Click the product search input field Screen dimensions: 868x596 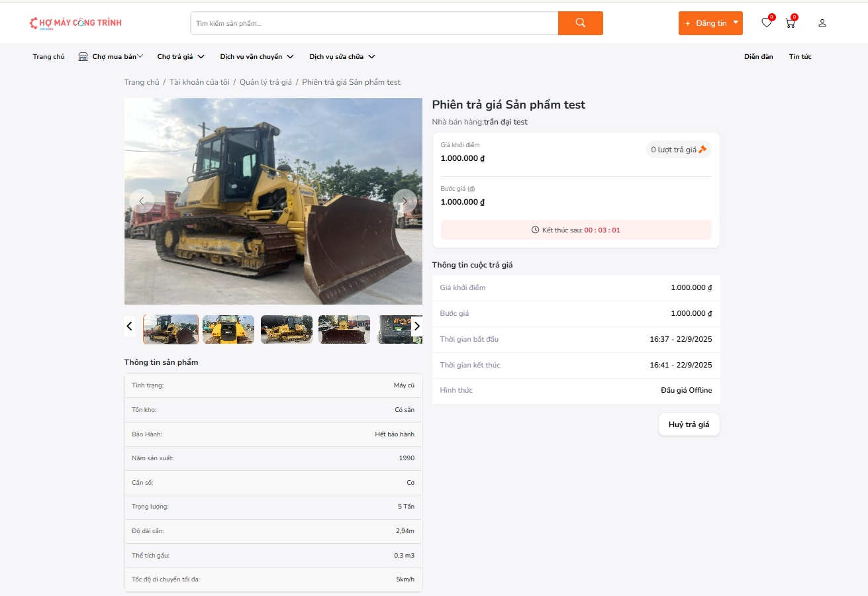[x=374, y=23]
